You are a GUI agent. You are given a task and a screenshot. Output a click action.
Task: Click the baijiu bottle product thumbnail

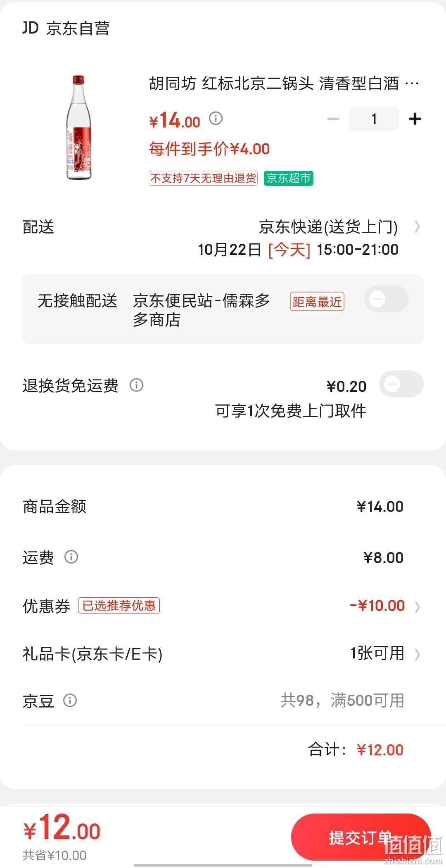[78, 127]
